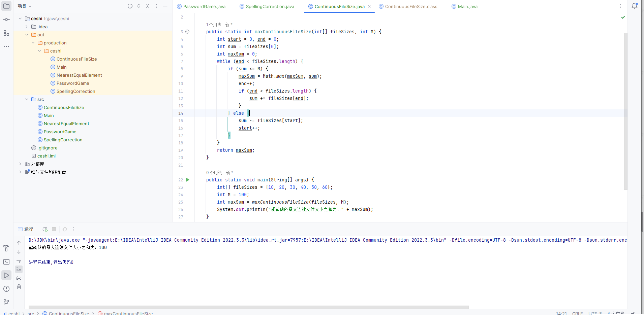This screenshot has height=315, width=644.
Task: Collapse the src folder
Action: point(27,99)
